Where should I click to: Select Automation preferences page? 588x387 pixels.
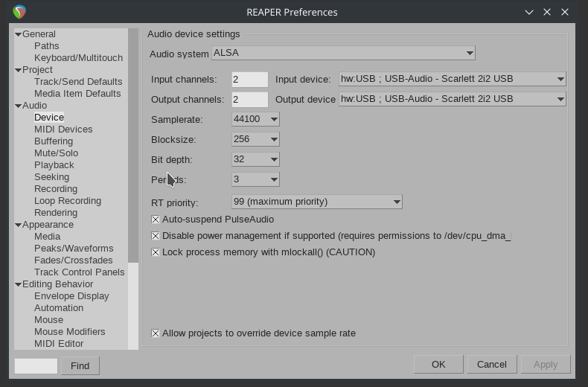point(59,308)
